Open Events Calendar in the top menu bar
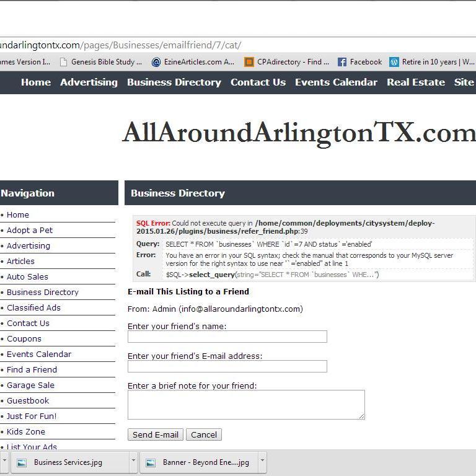The height and width of the screenshot is (476, 476). coord(337,82)
